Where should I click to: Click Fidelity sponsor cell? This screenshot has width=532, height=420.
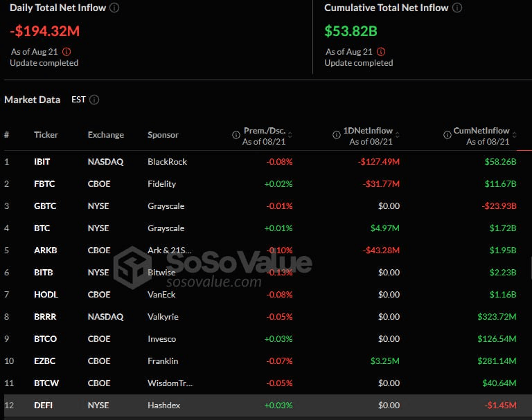tap(162, 184)
